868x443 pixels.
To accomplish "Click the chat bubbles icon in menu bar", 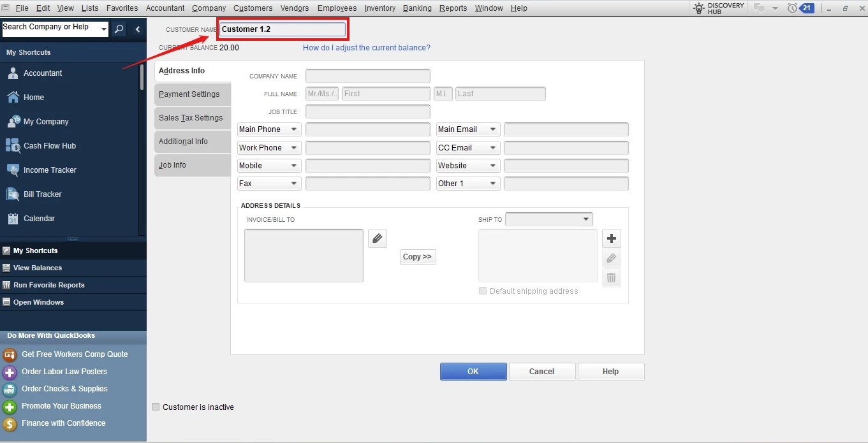I will point(759,8).
